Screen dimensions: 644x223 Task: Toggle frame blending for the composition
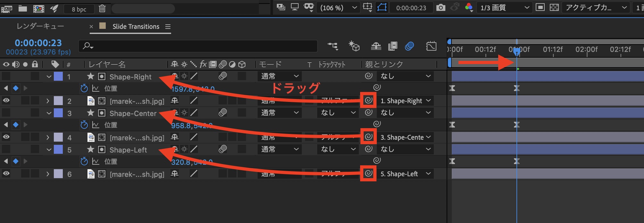pyautogui.click(x=392, y=46)
